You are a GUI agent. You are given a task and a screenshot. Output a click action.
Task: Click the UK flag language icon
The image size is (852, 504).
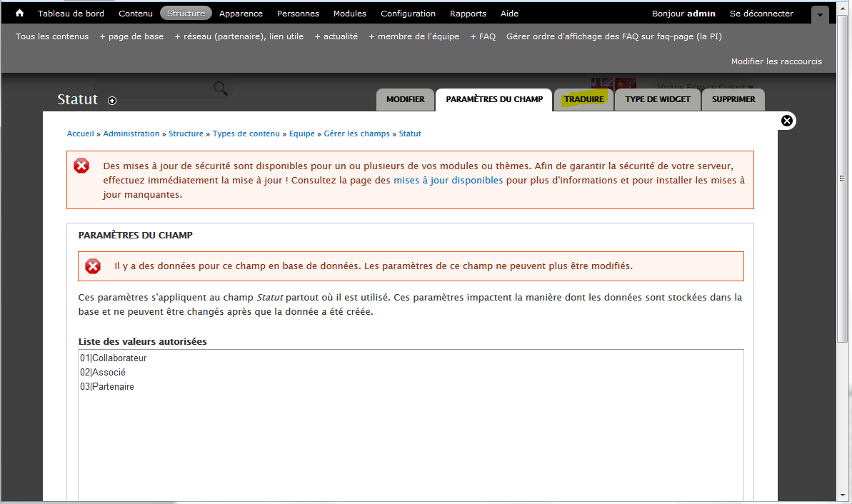[601, 83]
